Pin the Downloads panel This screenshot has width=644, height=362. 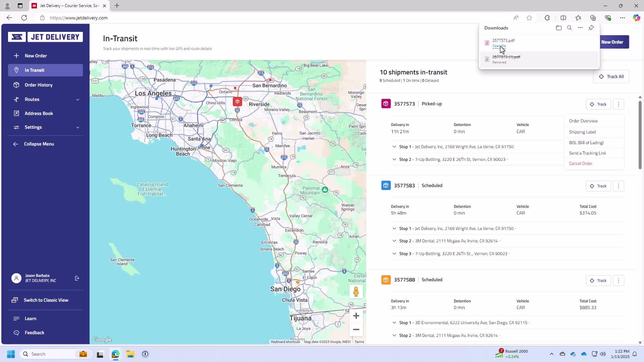tap(591, 28)
